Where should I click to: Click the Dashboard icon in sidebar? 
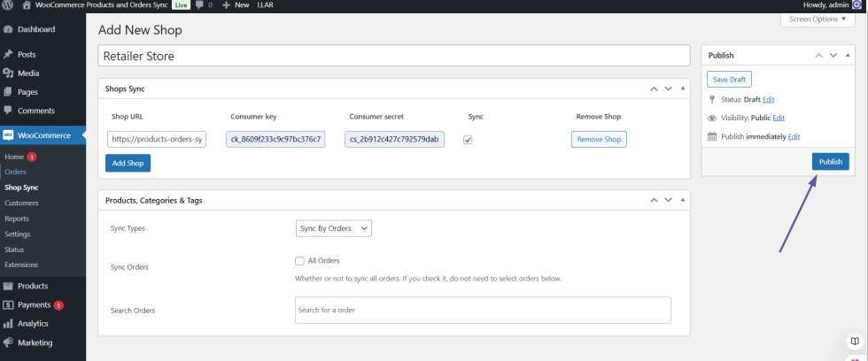(8, 29)
